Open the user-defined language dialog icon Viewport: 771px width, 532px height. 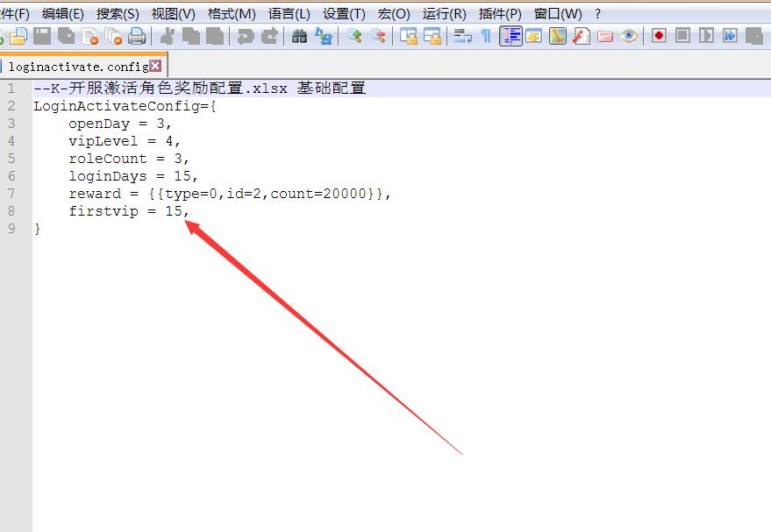(x=533, y=36)
